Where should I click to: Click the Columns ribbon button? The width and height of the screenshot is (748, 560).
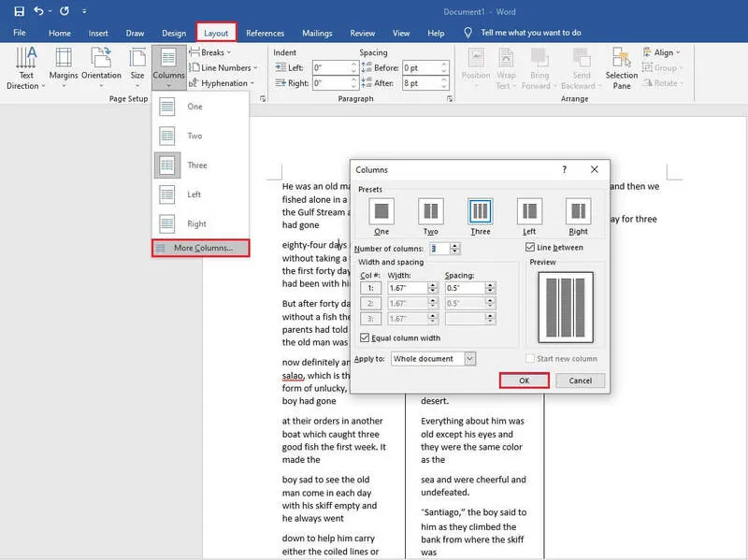click(169, 68)
